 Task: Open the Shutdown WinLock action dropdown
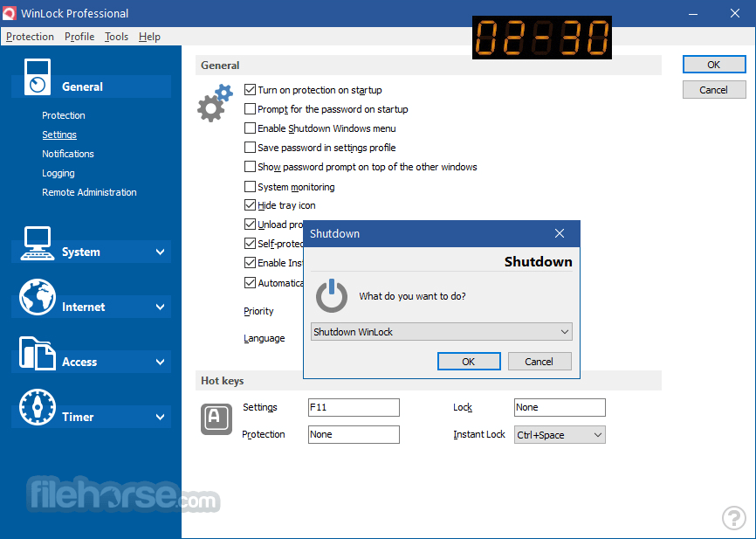coord(441,332)
